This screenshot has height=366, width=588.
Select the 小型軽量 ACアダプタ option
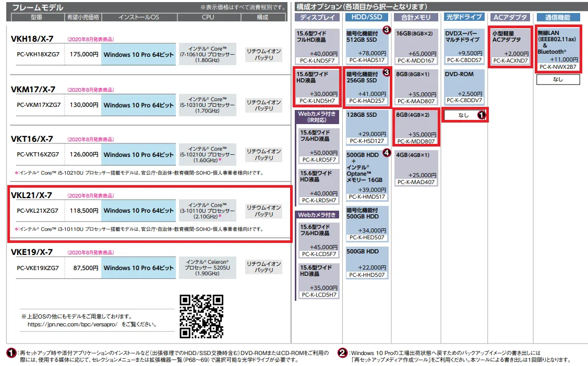click(x=510, y=47)
